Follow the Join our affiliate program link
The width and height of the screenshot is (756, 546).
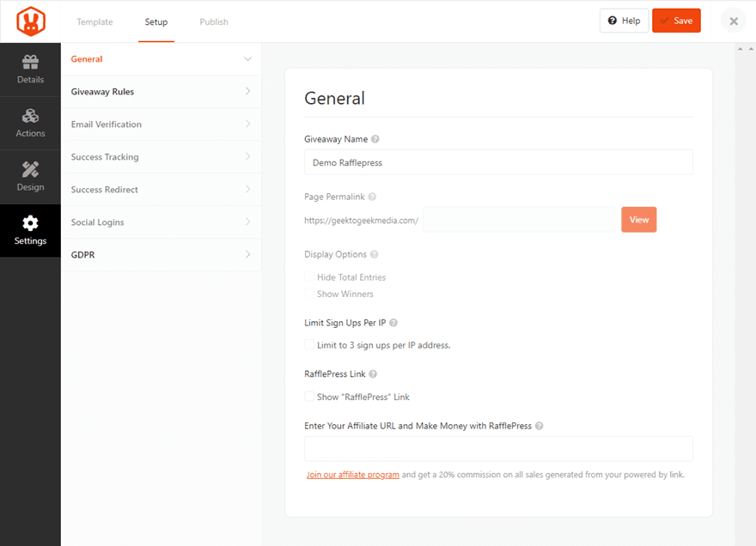click(x=352, y=475)
